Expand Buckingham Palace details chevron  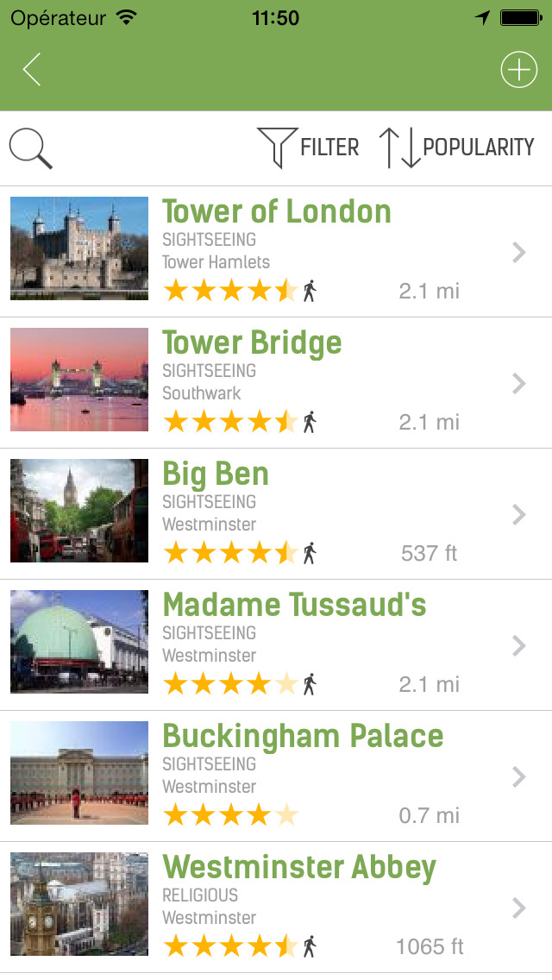(518, 776)
